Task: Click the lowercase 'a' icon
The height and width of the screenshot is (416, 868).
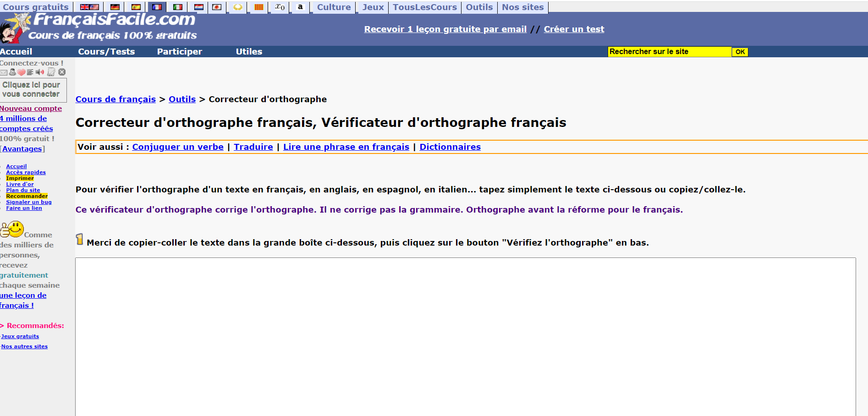Action: 300,7
